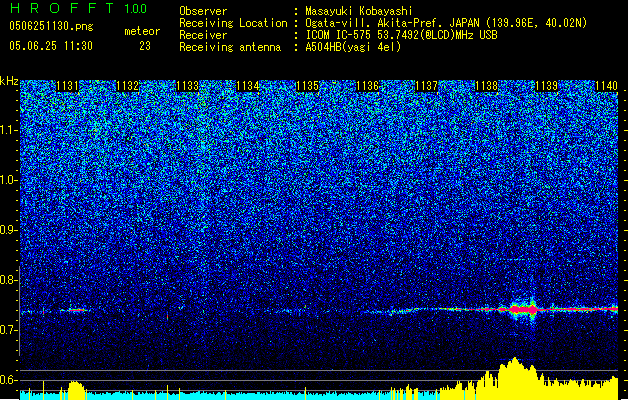Click the 1133 time marker

click(x=187, y=86)
